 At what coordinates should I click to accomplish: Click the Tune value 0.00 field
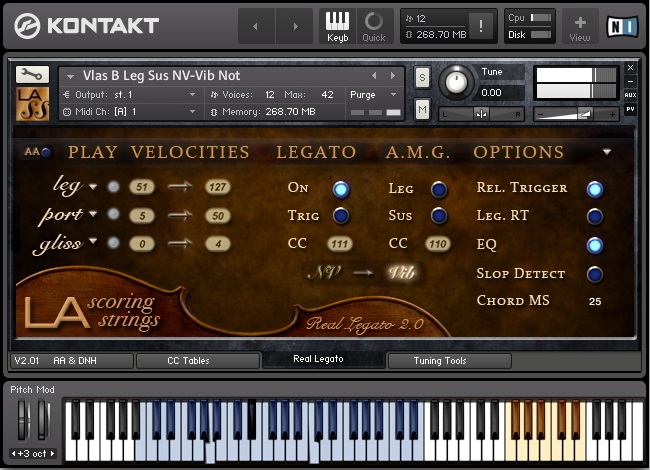pyautogui.click(x=501, y=93)
